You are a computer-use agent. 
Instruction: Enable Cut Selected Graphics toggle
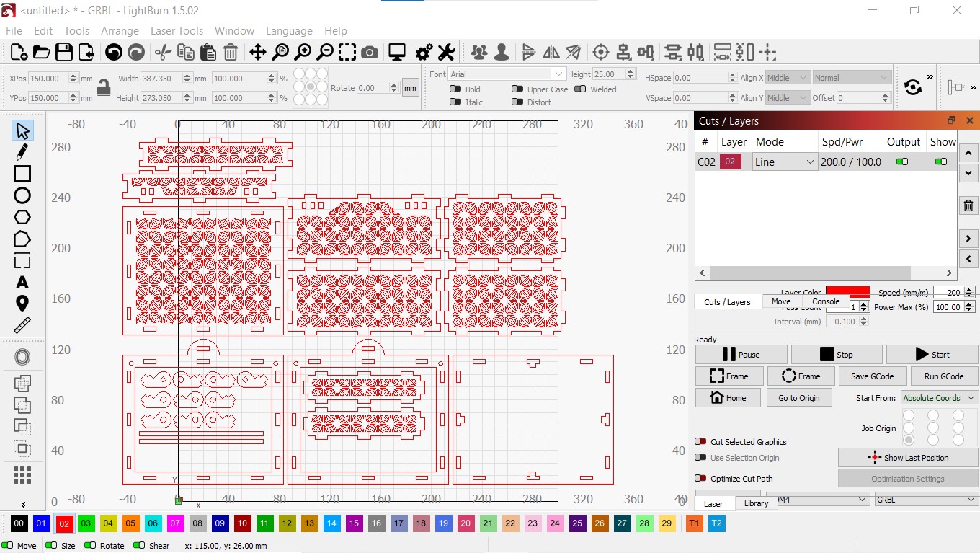pos(700,442)
